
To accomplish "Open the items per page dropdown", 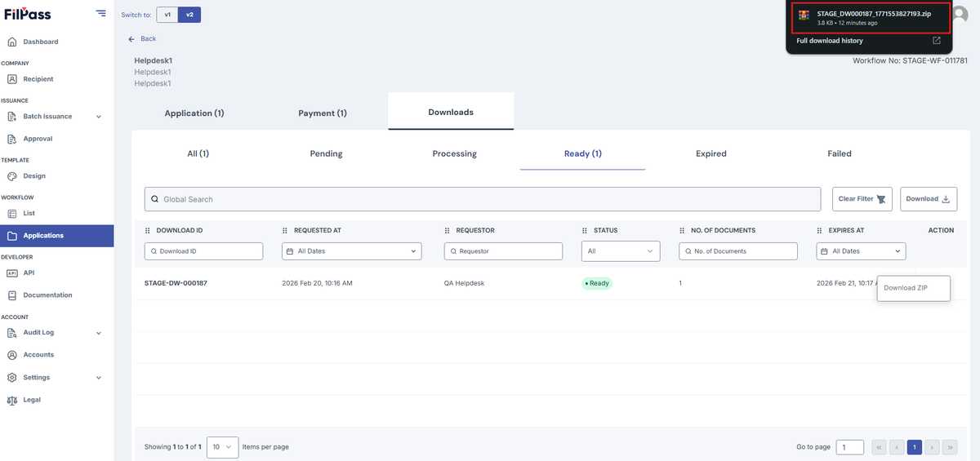I will 222,447.
